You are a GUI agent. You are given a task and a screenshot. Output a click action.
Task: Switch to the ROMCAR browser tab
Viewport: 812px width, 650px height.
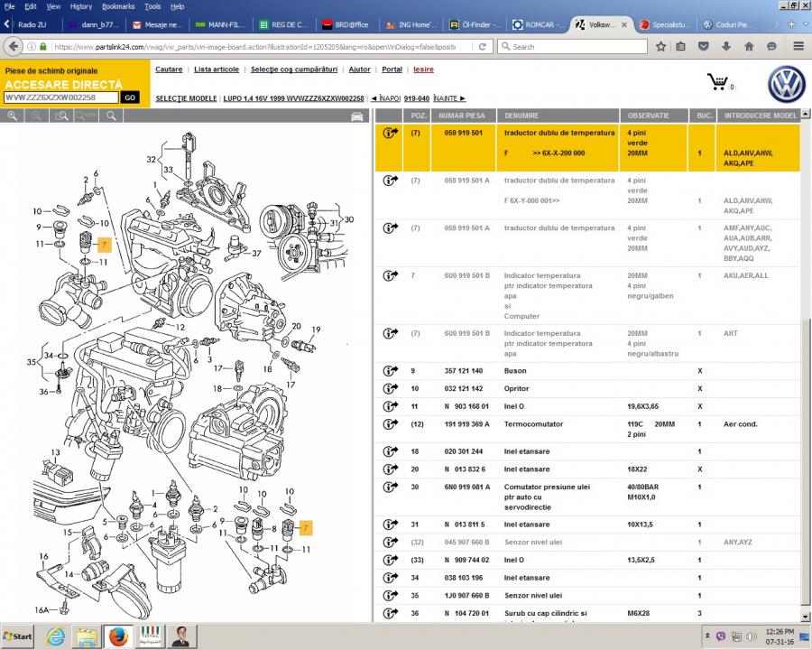click(x=537, y=24)
